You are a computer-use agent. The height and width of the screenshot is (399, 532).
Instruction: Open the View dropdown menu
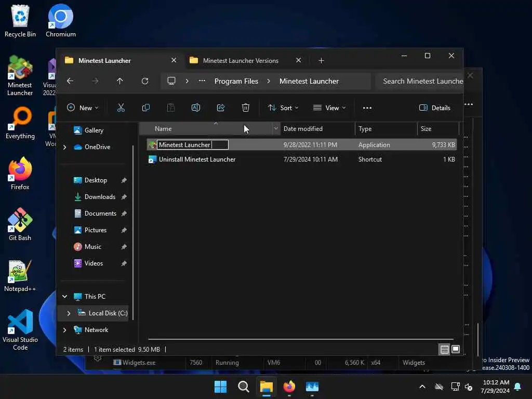[329, 108]
